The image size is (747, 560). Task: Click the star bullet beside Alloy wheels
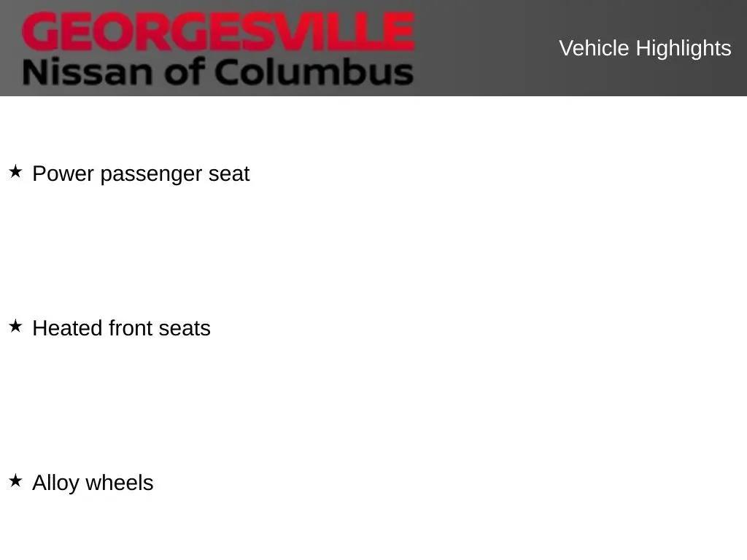15,481
